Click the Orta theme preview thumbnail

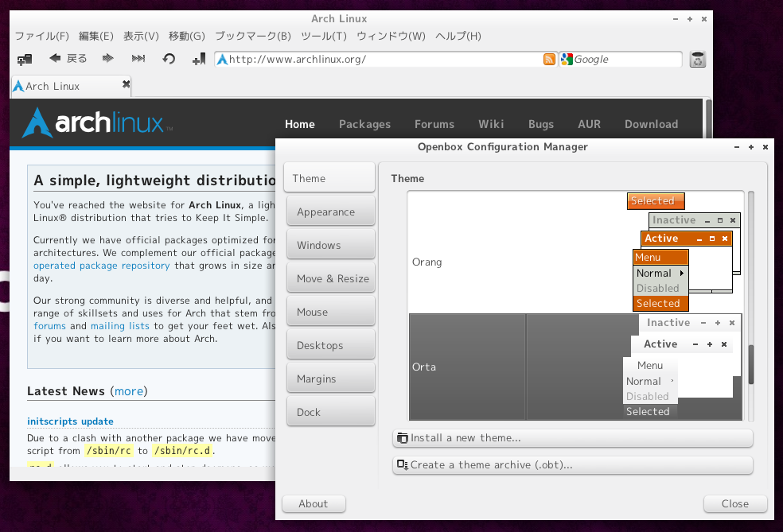[682, 367]
